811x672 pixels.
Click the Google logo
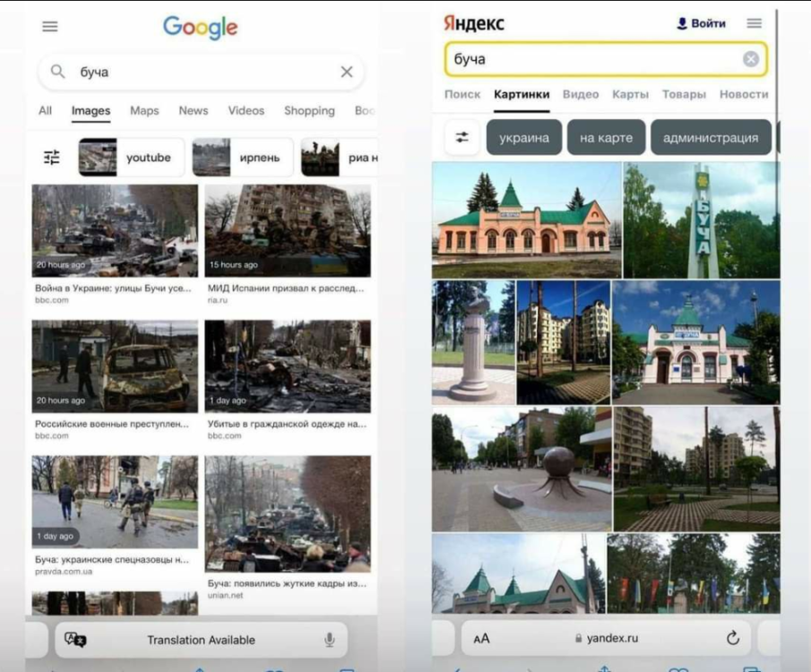[x=200, y=28]
